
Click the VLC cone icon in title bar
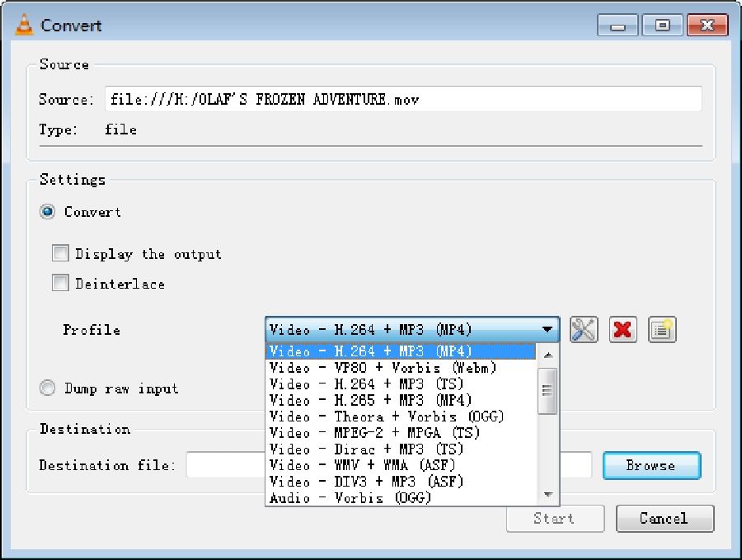point(24,25)
